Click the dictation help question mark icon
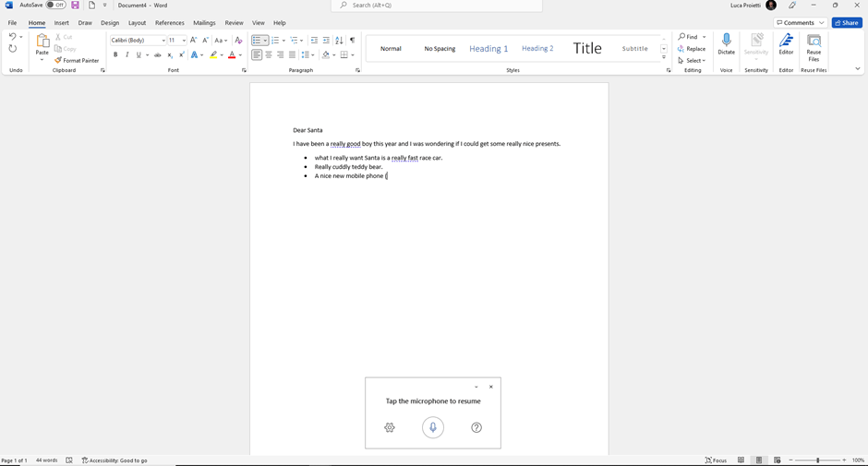Image resolution: width=868 pixels, height=466 pixels. [476, 427]
